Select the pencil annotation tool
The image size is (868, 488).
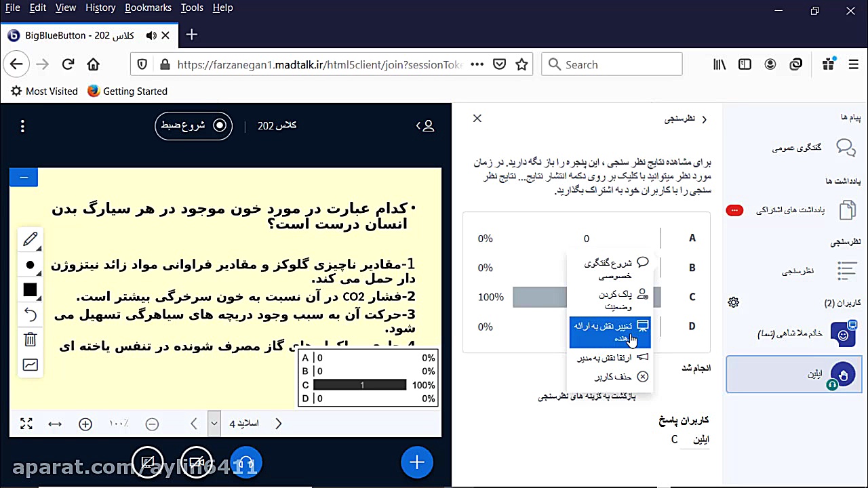30,240
